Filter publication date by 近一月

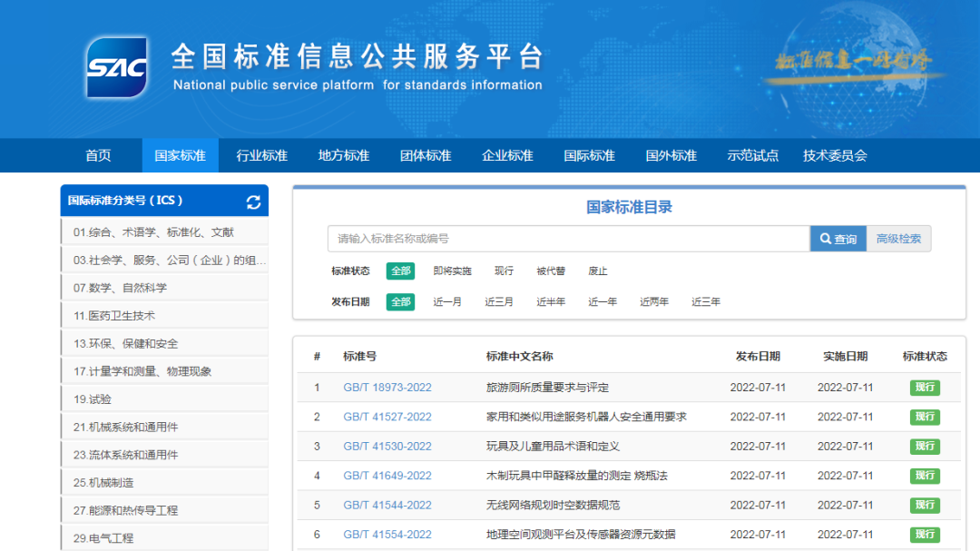[447, 301]
